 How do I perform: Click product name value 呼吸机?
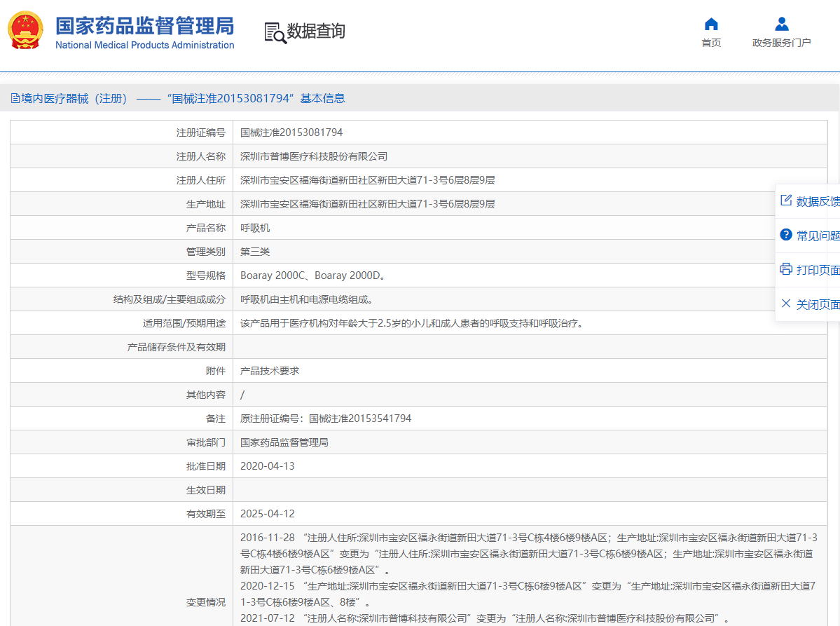[255, 228]
